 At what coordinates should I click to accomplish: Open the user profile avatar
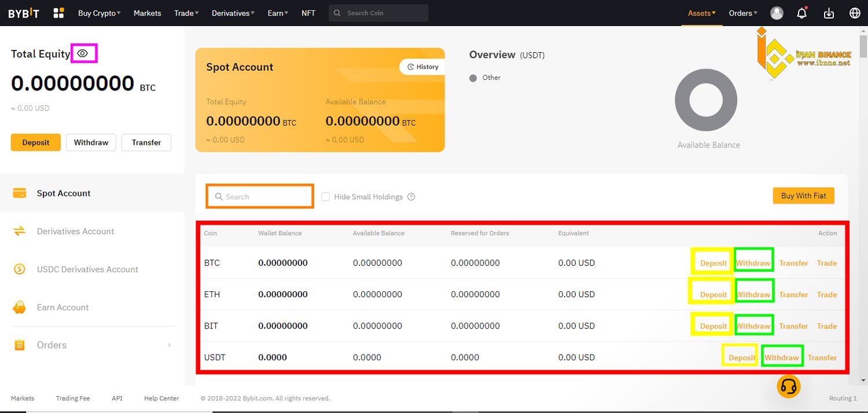click(777, 13)
